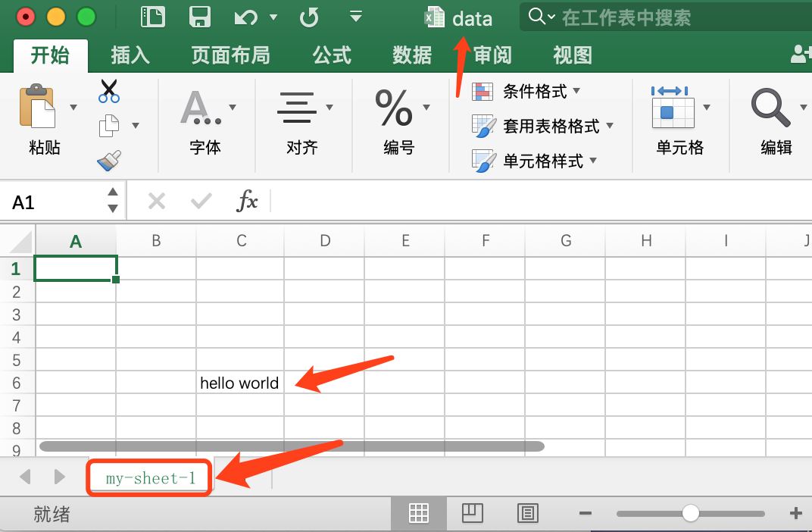The image size is (812, 532).
Task: Switch to the 开始 tab
Action: click(50, 55)
